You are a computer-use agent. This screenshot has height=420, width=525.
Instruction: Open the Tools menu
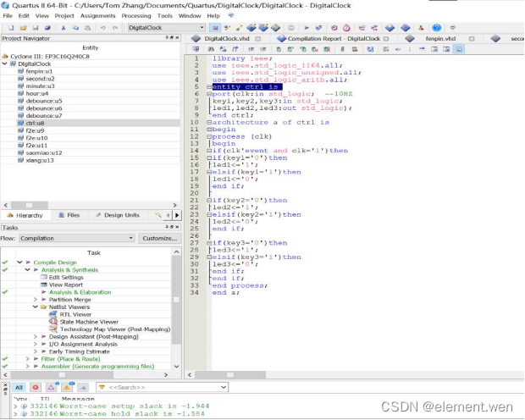(x=165, y=16)
